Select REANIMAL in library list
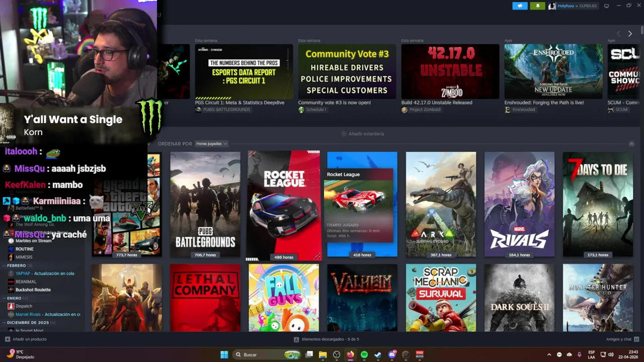The image size is (644, 362). (26, 282)
